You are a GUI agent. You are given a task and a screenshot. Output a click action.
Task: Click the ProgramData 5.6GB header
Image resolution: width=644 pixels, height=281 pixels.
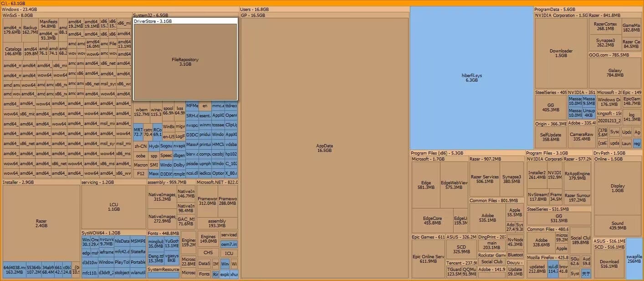[588, 9]
